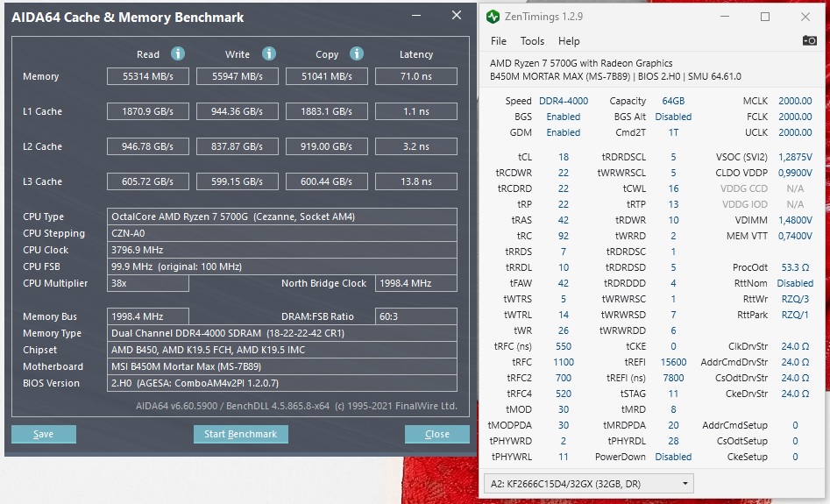This screenshot has height=504, width=830.
Task: Click the ZenTimings app logo icon
Action: pyautogui.click(x=493, y=17)
